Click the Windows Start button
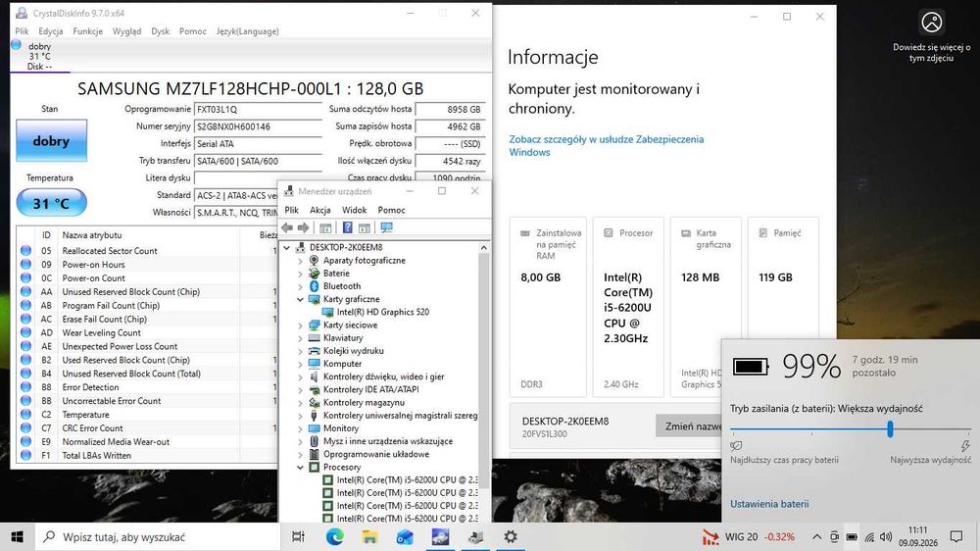Screen dimensions: 980x551 pyautogui.click(x=18, y=536)
